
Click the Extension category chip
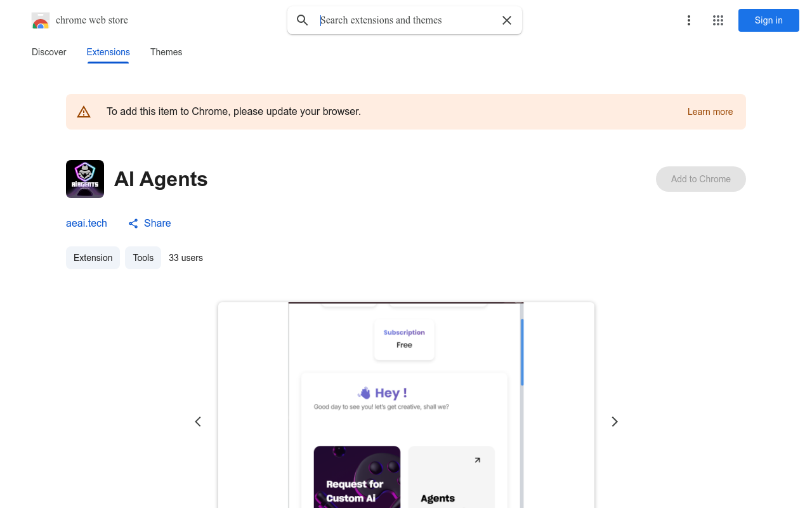pos(93,258)
